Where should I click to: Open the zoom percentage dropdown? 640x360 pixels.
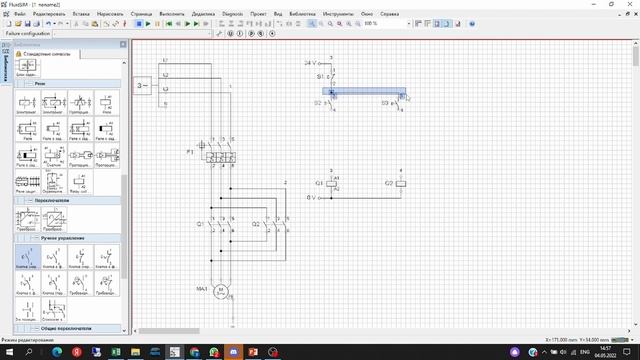click(409, 24)
